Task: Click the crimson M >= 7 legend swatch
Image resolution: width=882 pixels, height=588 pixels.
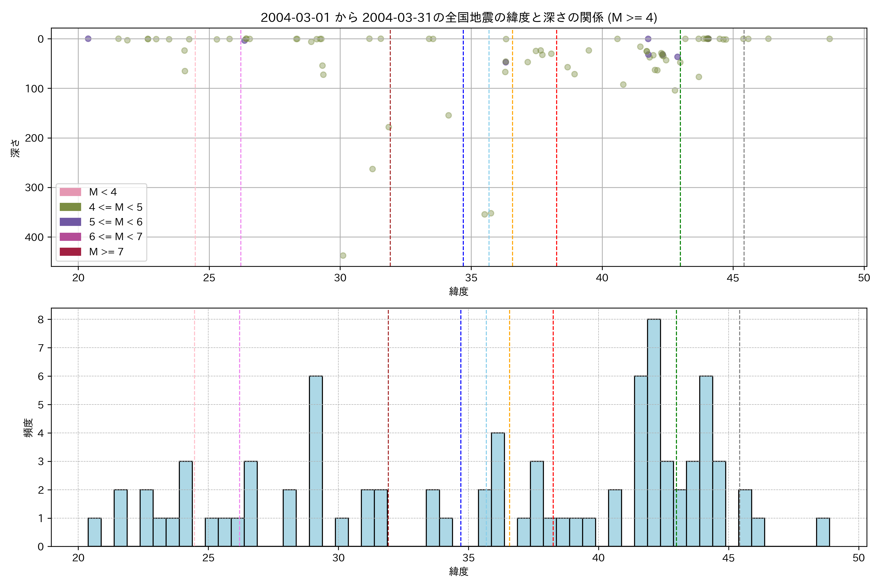Action: (x=70, y=252)
